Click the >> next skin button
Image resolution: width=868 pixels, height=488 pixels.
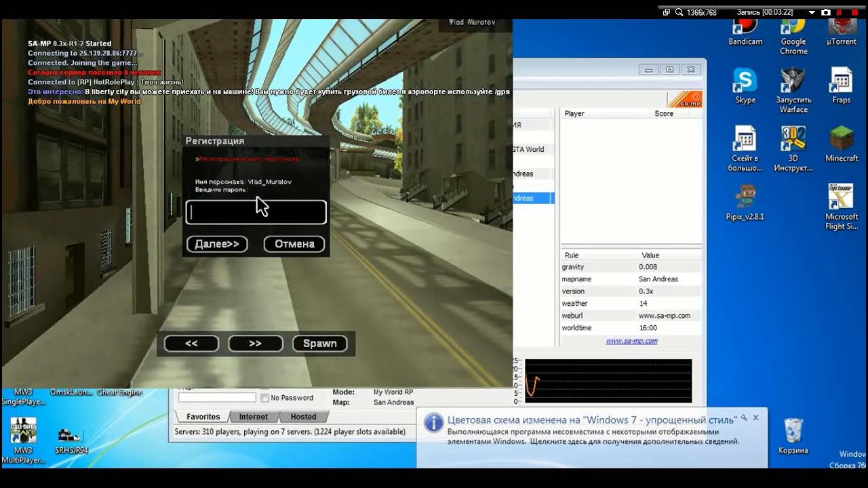pyautogui.click(x=256, y=344)
